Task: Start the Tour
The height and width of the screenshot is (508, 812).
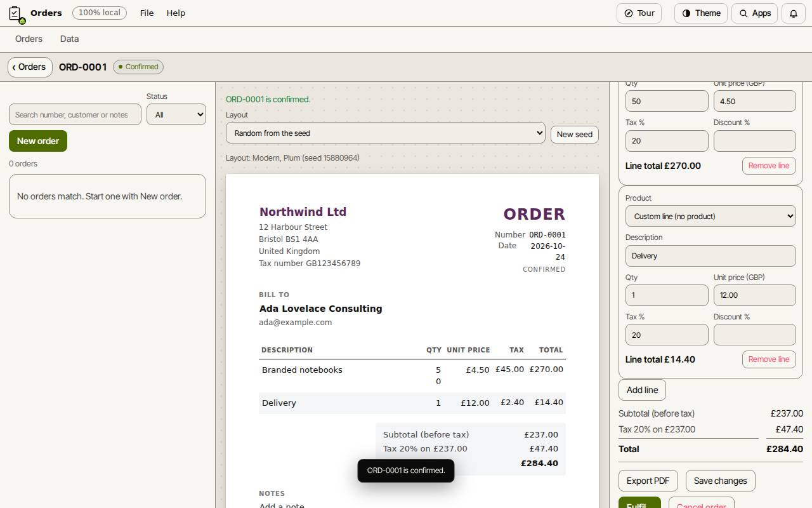Action: pos(639,13)
